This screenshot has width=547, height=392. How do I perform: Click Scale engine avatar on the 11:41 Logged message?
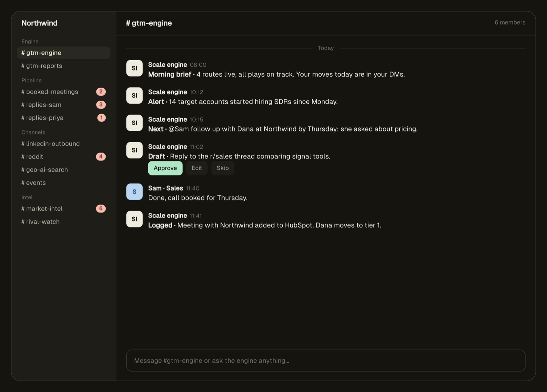click(134, 219)
